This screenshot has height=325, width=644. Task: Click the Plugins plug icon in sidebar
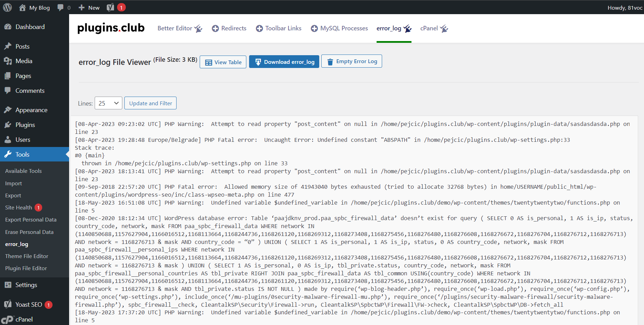click(x=8, y=125)
